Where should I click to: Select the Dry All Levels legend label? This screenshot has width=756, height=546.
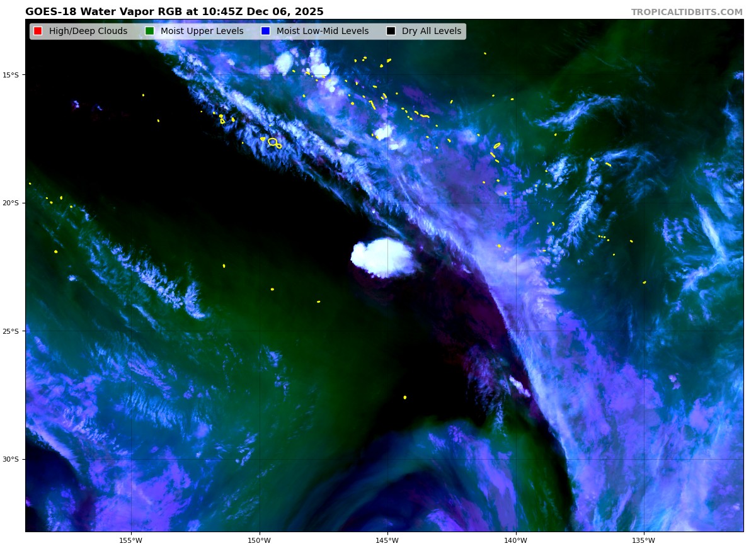click(431, 31)
